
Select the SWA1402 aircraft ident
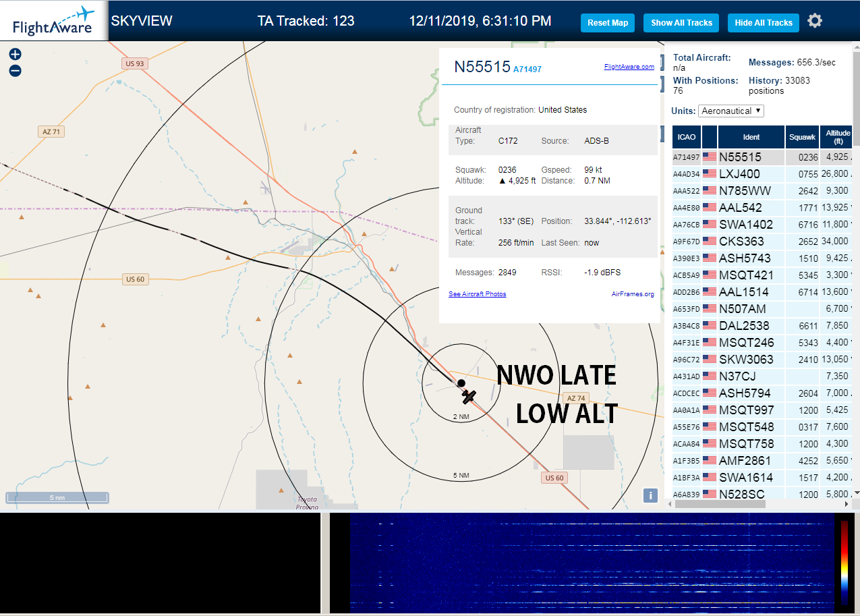tap(746, 224)
